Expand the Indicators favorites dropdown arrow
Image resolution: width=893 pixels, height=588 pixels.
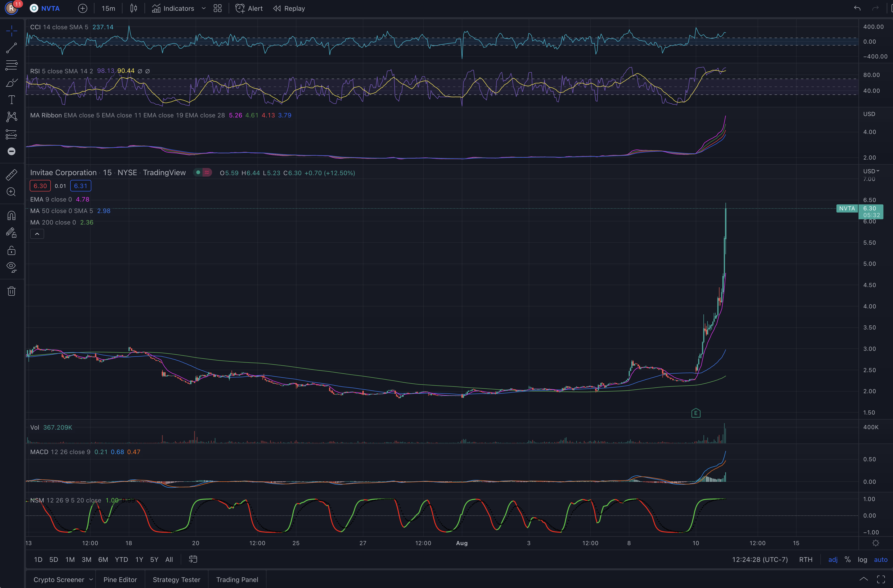(204, 8)
